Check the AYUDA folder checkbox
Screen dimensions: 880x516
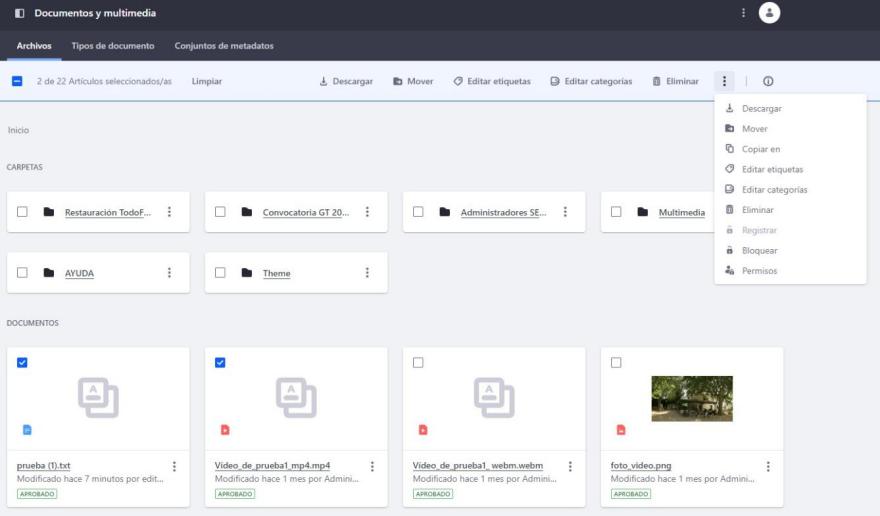pos(22,272)
